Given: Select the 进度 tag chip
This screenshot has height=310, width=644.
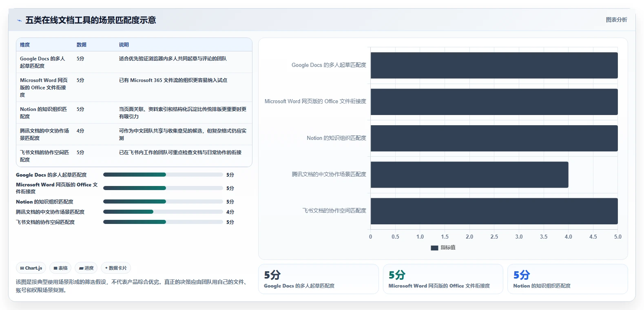Looking at the screenshot, I should 86,268.
